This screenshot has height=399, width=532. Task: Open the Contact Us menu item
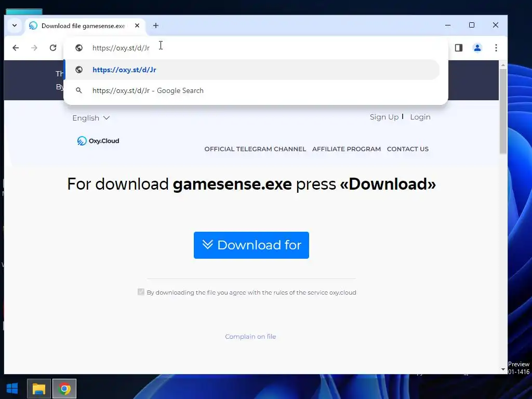coord(407,149)
